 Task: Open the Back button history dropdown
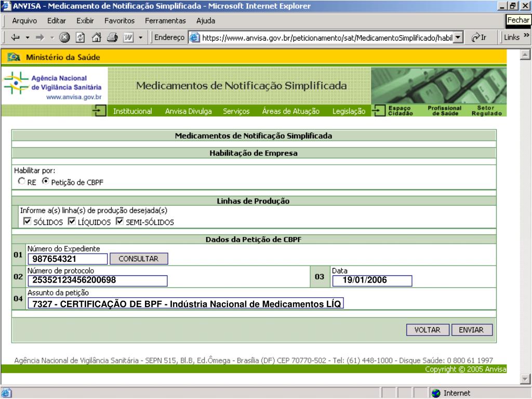pos(28,37)
